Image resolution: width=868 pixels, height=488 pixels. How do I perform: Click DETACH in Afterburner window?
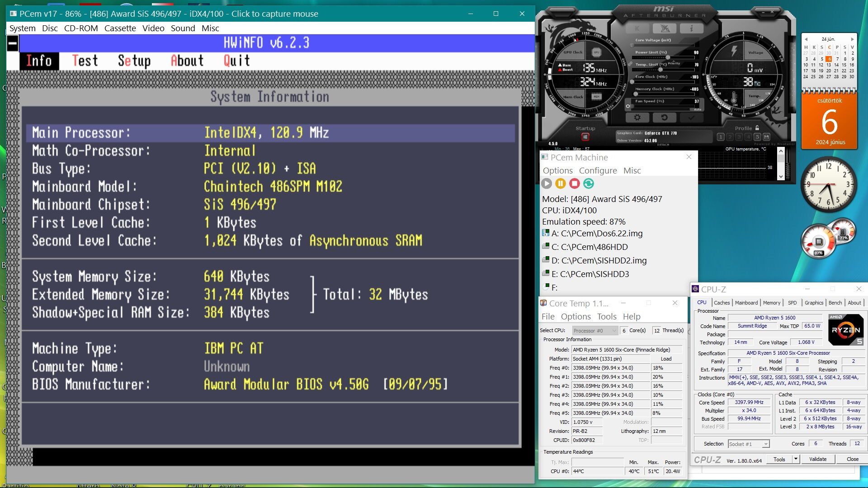pyautogui.click(x=663, y=145)
